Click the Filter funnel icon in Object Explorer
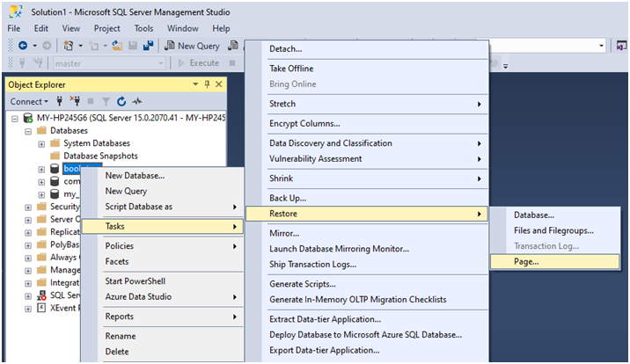The width and height of the screenshot is (630, 364). point(106,101)
